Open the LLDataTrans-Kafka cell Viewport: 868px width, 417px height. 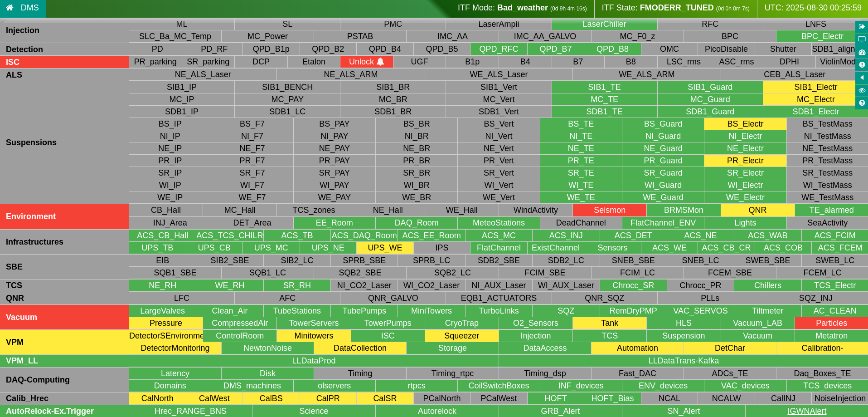(684, 361)
